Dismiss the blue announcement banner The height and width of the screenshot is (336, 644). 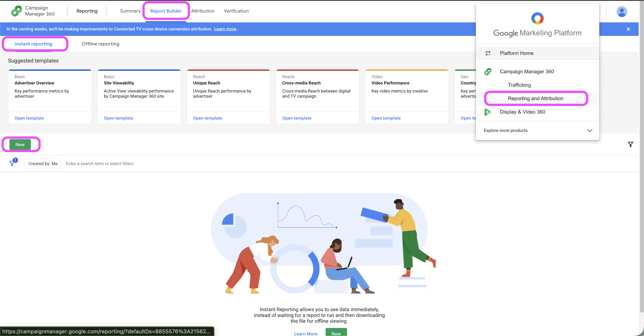628,29
